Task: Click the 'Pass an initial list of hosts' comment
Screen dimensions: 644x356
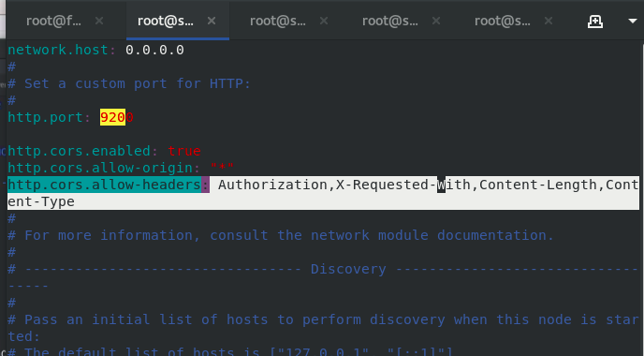Action: [x=323, y=319]
